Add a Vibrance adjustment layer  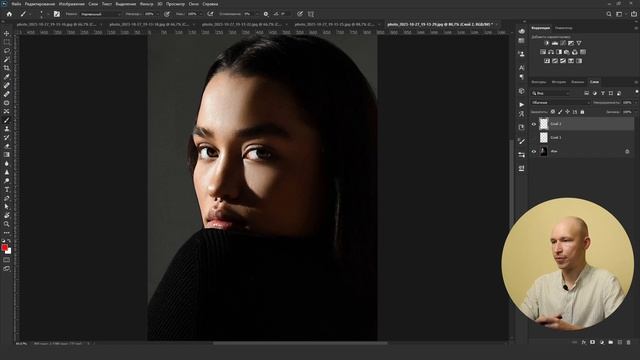point(579,43)
